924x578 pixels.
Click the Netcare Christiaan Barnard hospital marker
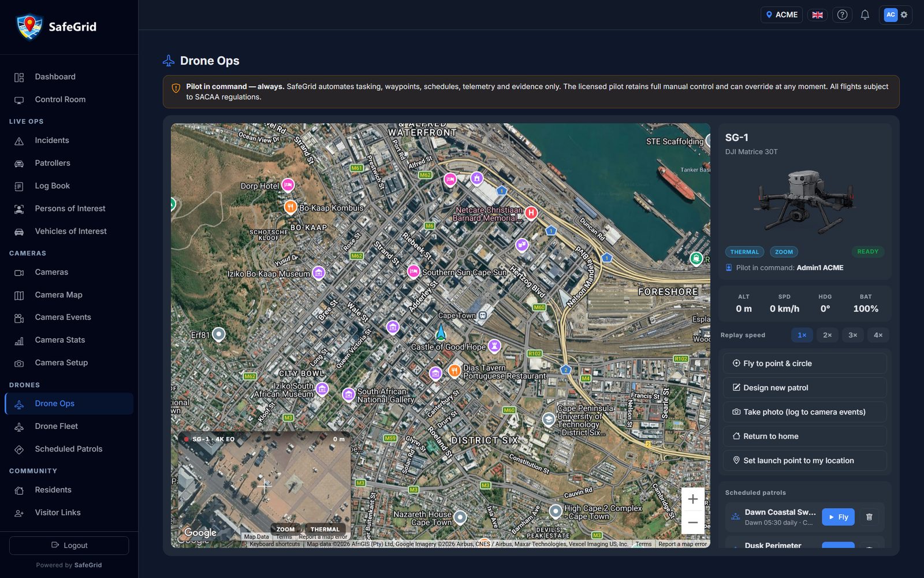(531, 213)
